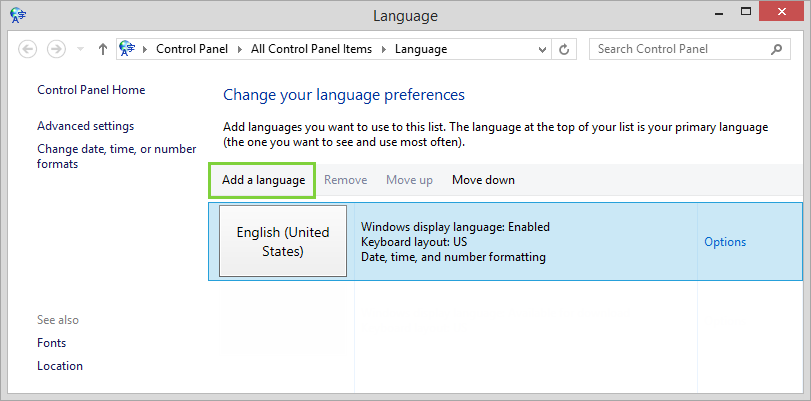Open Advanced settings link
Image resolution: width=811 pixels, height=401 pixels.
pyautogui.click(x=85, y=126)
